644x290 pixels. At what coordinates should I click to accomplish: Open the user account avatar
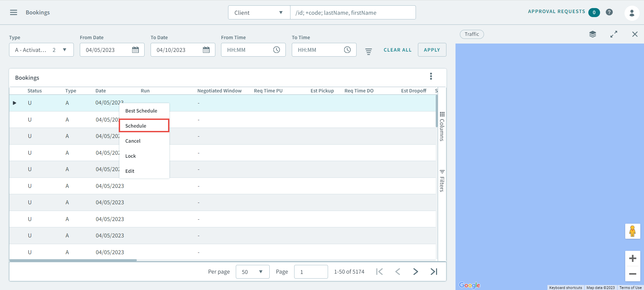632,13
